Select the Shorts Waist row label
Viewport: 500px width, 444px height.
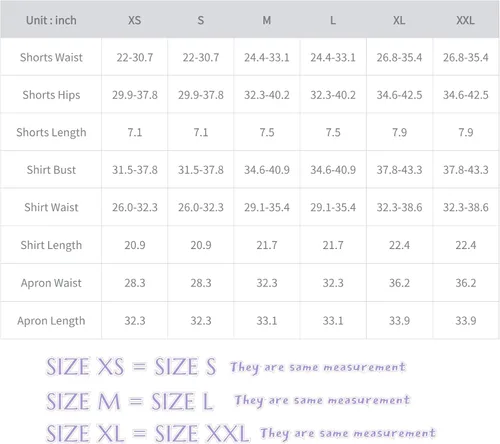point(51,57)
